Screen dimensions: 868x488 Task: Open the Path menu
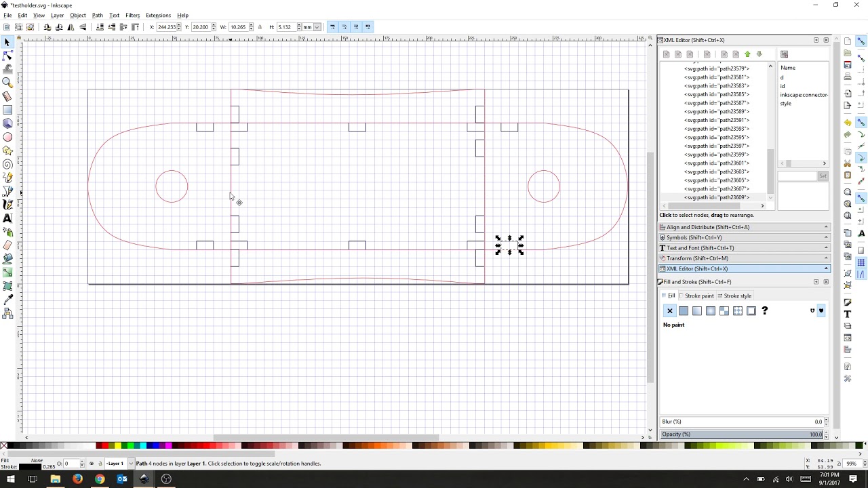tap(98, 16)
